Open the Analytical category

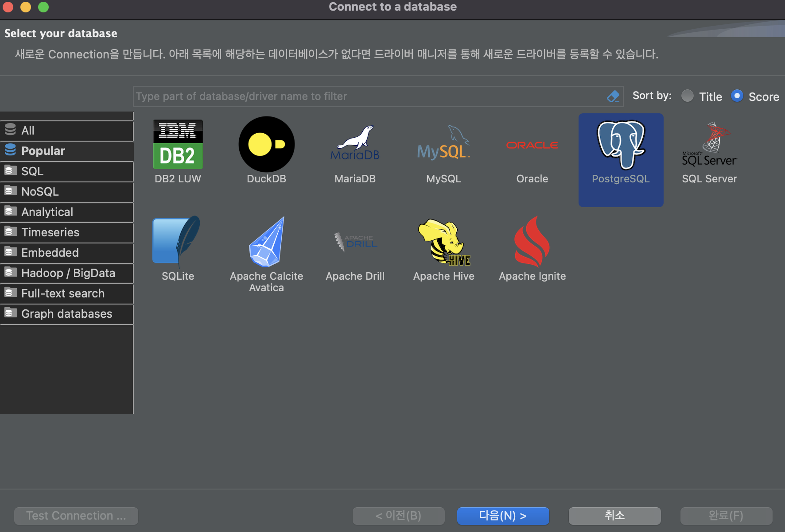(66, 212)
